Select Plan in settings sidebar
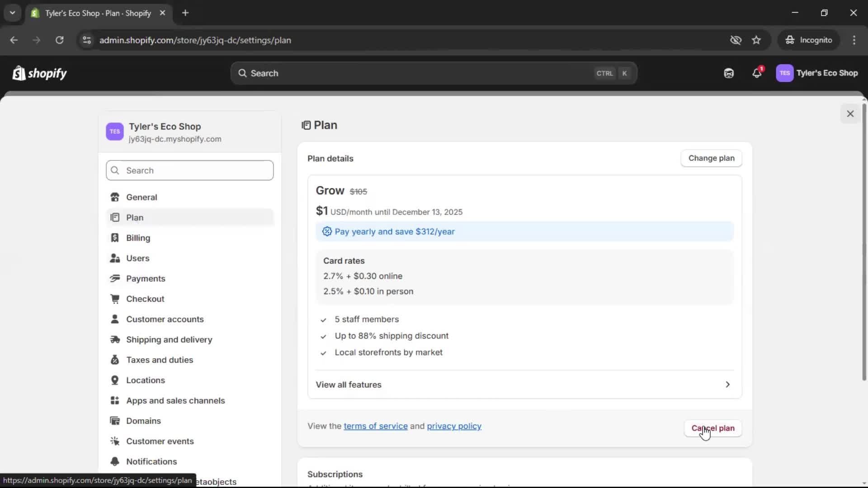 (190, 218)
